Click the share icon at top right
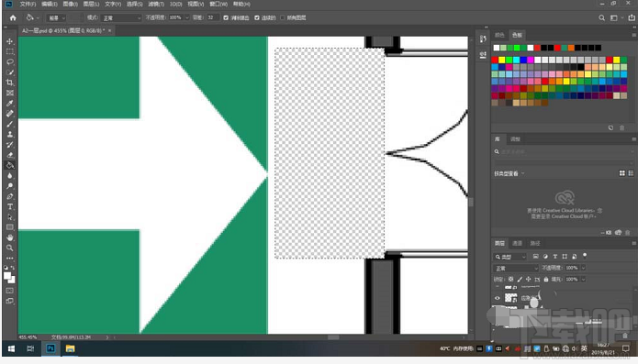Viewport: 638px width, 364px height. click(632, 17)
